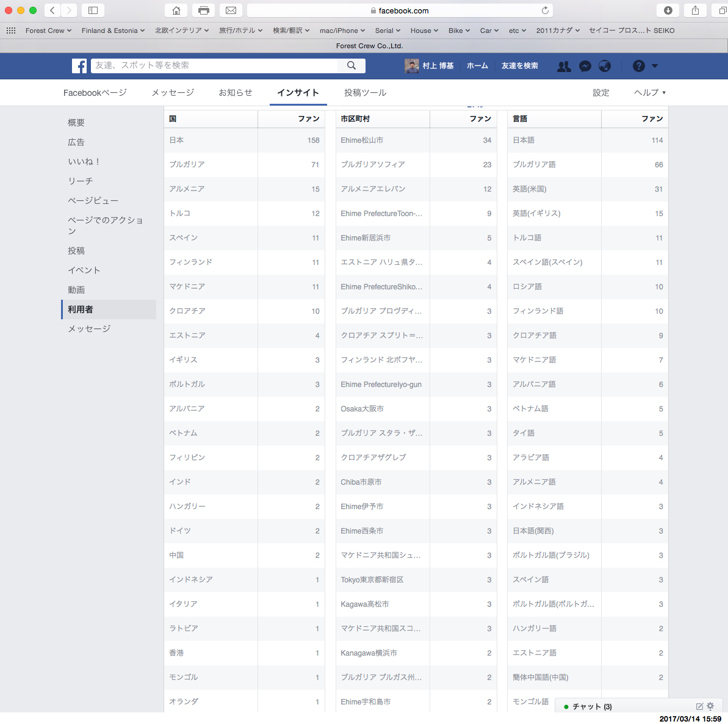Expand the Finland & Estonia bookmarks folder

[113, 31]
